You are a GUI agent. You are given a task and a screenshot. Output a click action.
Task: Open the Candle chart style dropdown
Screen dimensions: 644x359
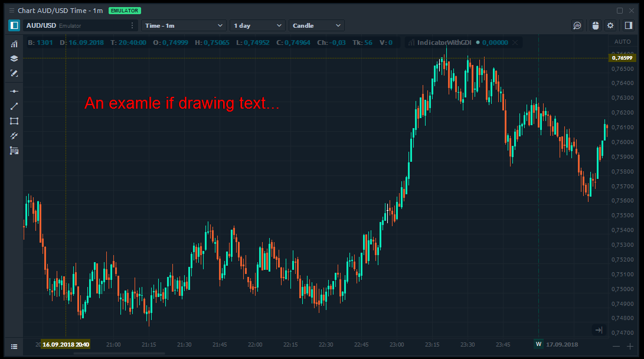(316, 25)
